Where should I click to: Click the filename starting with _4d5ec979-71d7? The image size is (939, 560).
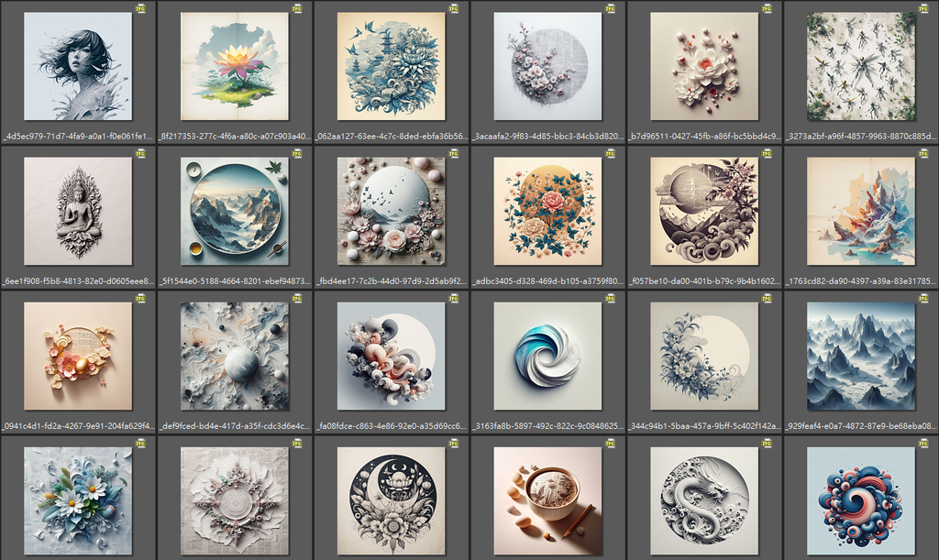click(x=78, y=137)
